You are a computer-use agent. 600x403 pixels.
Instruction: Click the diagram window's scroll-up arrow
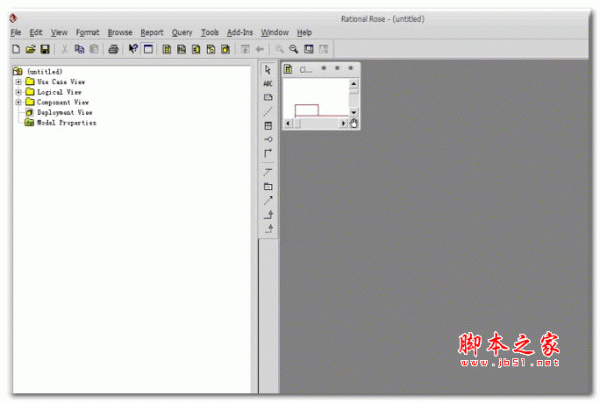pos(354,83)
